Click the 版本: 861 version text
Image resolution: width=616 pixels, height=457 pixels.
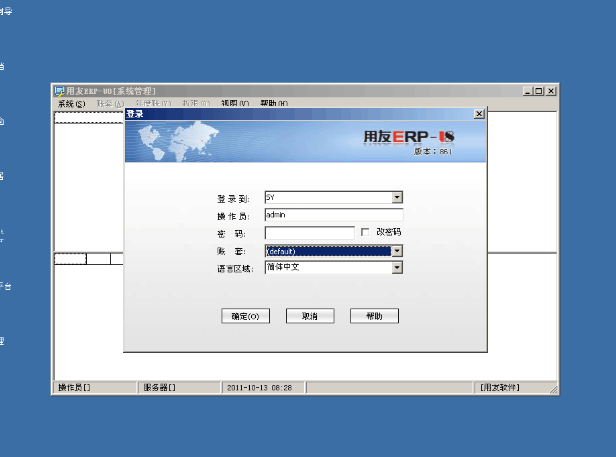pyautogui.click(x=433, y=151)
